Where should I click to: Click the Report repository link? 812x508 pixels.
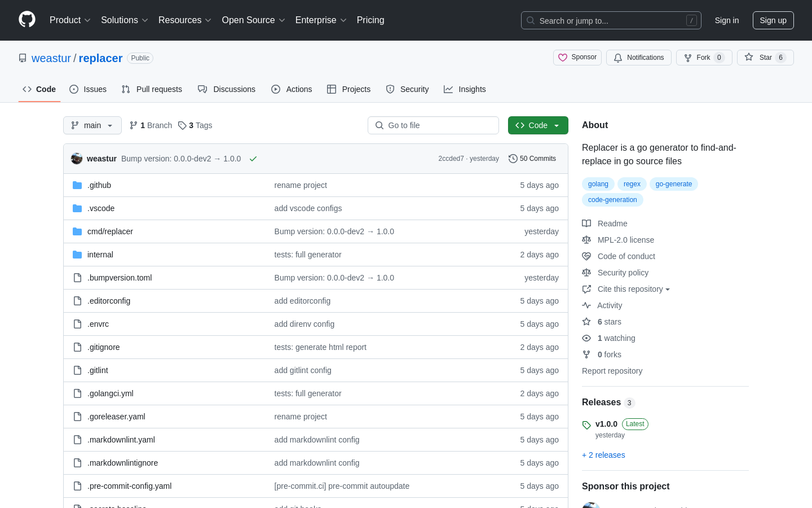point(612,371)
